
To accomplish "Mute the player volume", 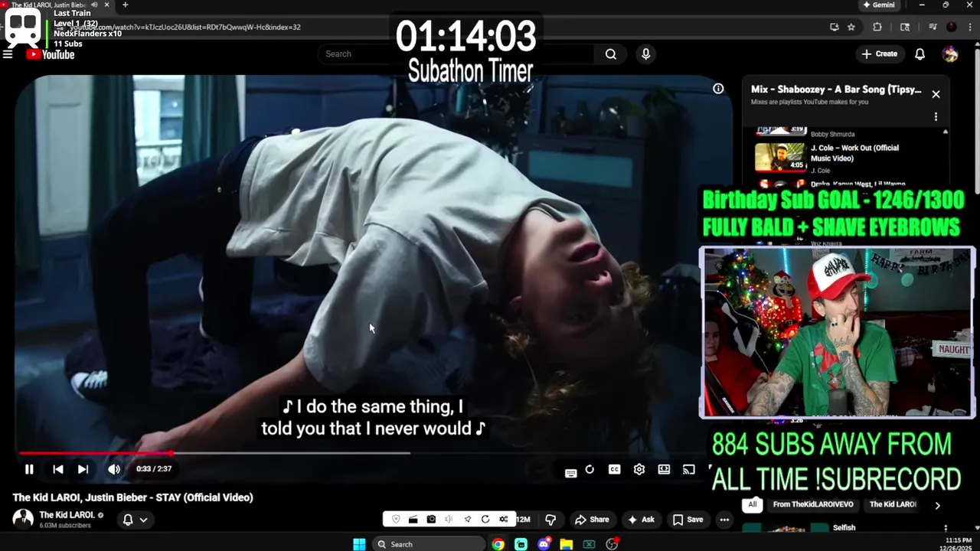I will pyautogui.click(x=114, y=469).
